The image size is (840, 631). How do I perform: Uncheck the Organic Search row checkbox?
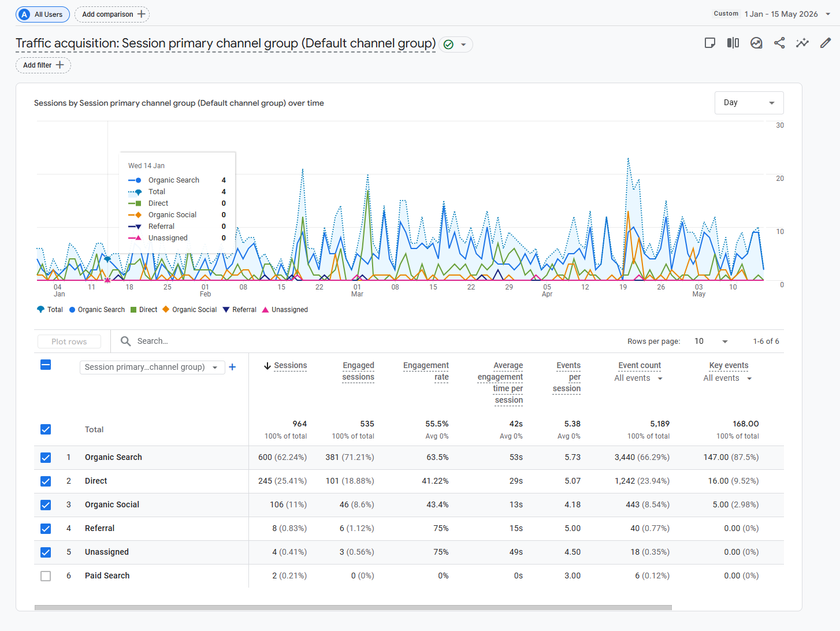[x=46, y=458]
